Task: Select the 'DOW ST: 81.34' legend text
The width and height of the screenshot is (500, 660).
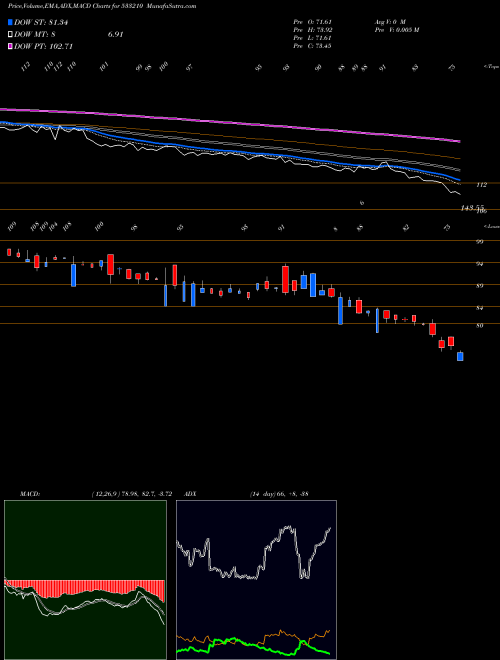Action: 41,23
